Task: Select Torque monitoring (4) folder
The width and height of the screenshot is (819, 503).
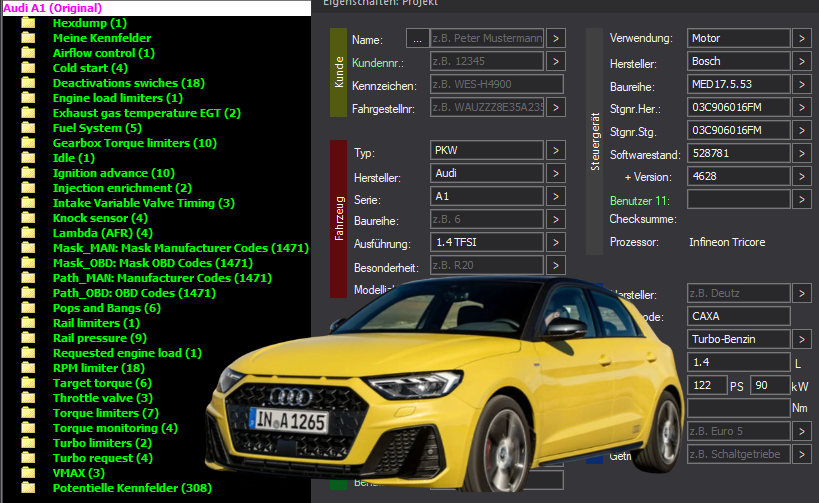Action: (x=115, y=428)
